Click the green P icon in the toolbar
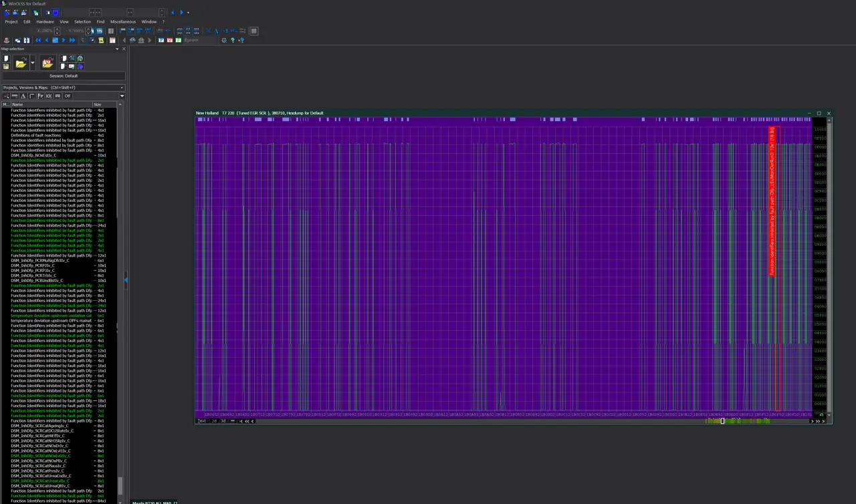Image resolution: width=856 pixels, height=504 pixels. [x=178, y=40]
